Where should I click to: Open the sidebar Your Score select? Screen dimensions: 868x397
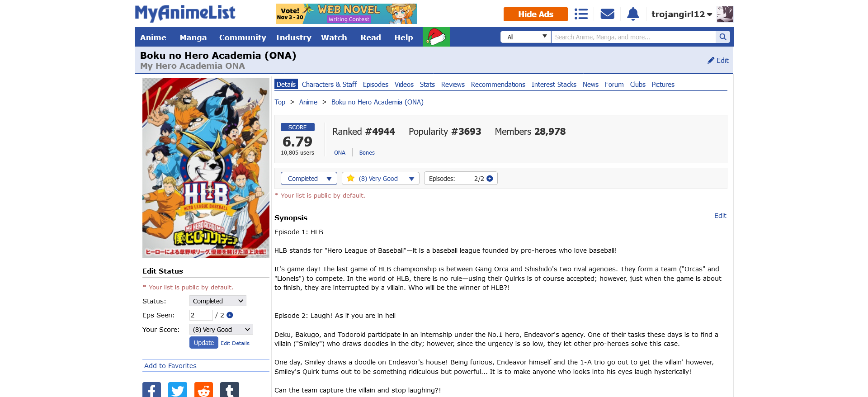click(x=221, y=330)
